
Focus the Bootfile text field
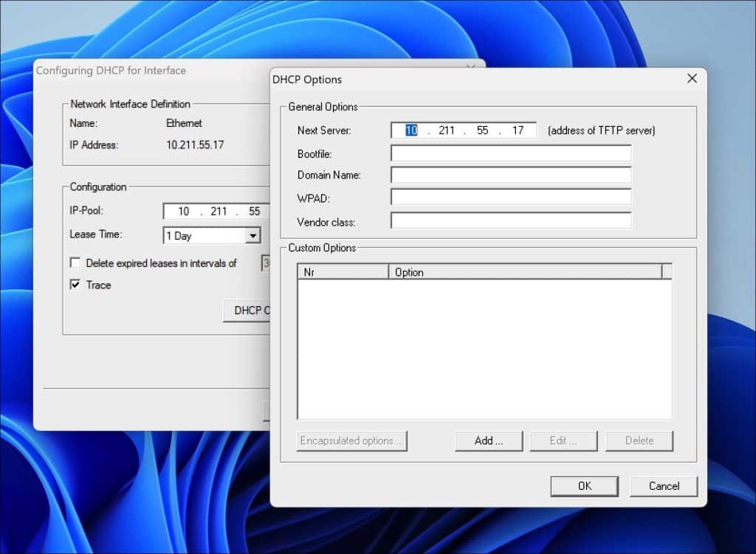[511, 153]
